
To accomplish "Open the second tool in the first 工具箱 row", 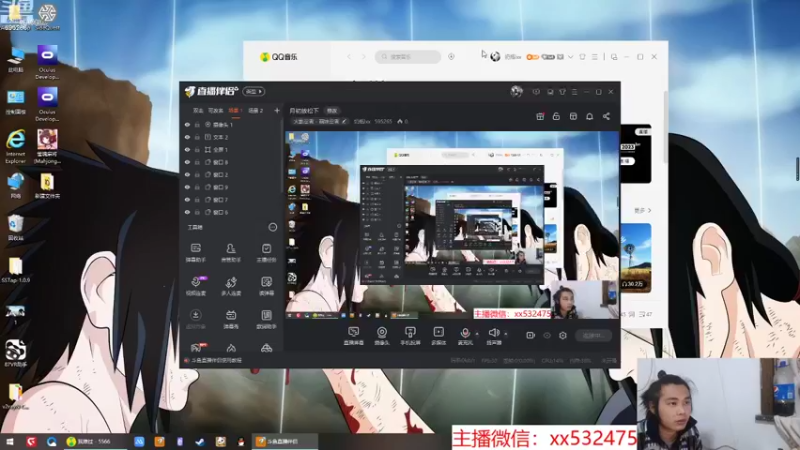I will (231, 253).
